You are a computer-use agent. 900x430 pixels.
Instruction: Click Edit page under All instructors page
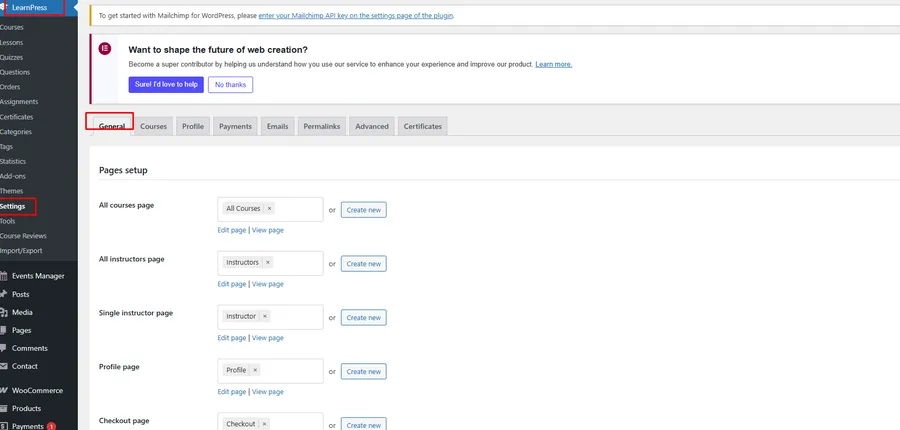231,284
